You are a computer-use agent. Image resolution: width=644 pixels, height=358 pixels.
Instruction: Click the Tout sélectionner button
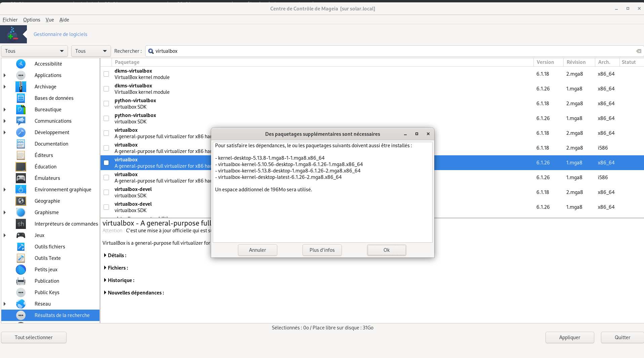click(34, 337)
